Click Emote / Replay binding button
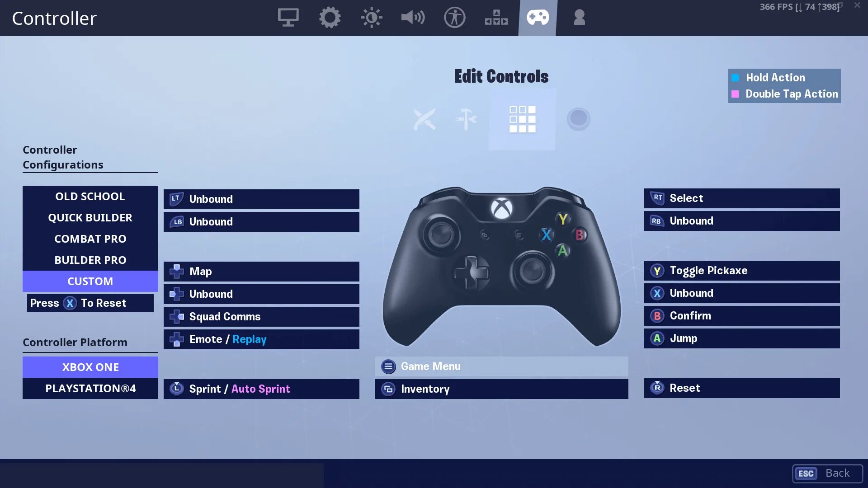 point(261,339)
